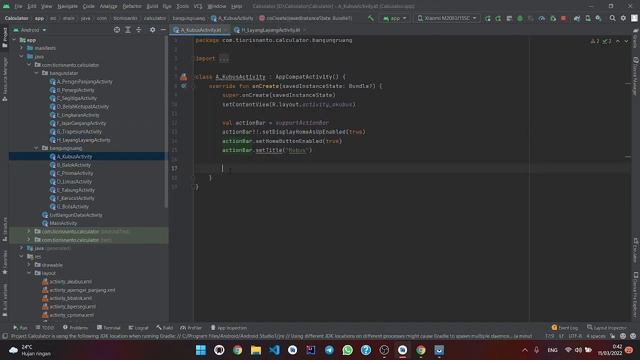Collapse the app module node
Image resolution: width=640 pixels, height=360 pixels.
(x=15, y=40)
